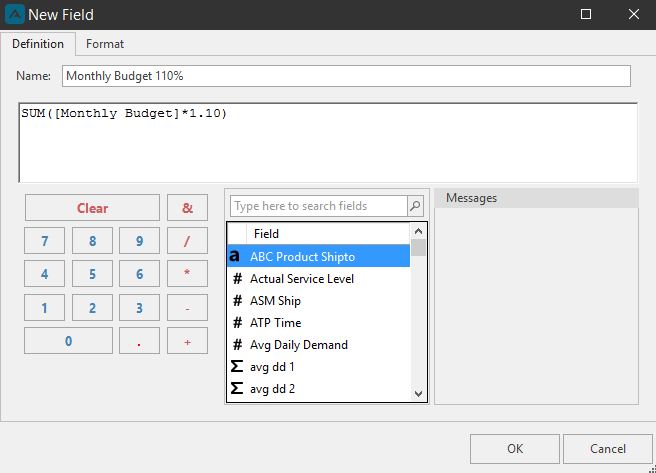Click the number icon beside ATP Time

coord(237,323)
